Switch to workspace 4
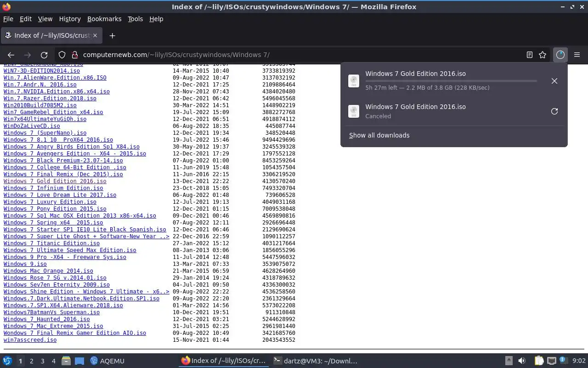This screenshot has height=368, width=588. point(53,361)
